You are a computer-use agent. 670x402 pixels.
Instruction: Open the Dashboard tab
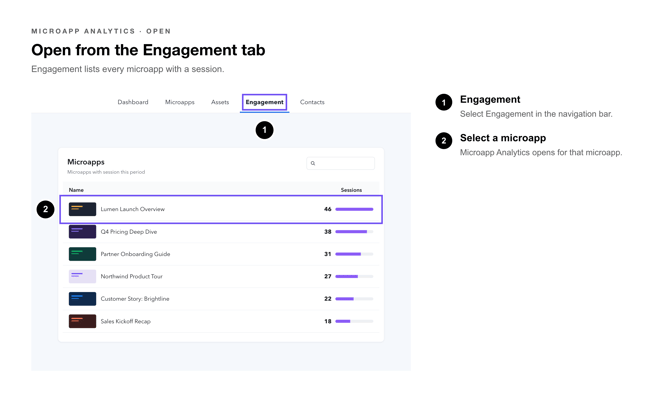coord(133,102)
